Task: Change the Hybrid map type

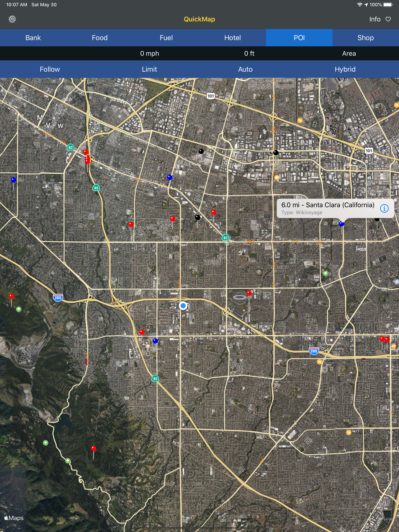Action: [x=345, y=69]
